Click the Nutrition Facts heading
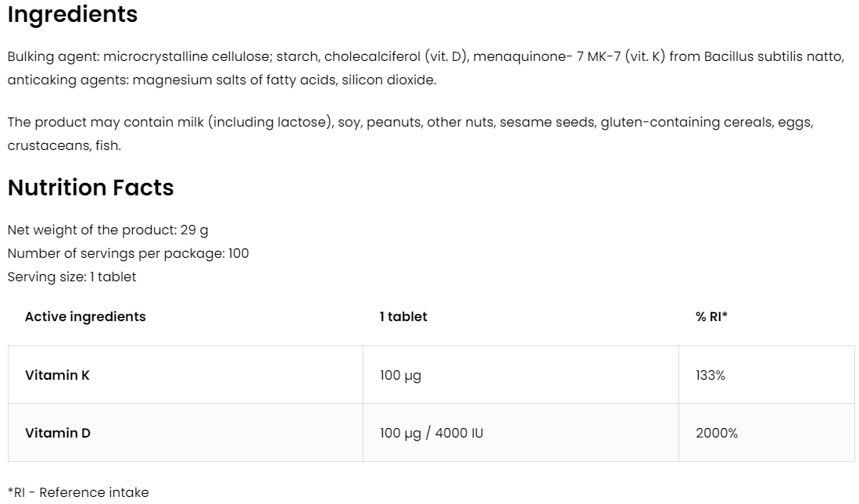The image size is (859, 504). point(91,188)
